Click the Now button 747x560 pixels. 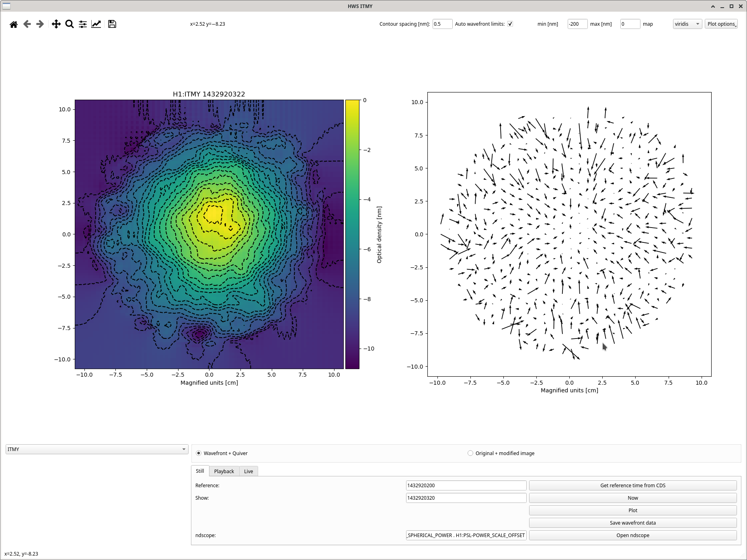633,498
